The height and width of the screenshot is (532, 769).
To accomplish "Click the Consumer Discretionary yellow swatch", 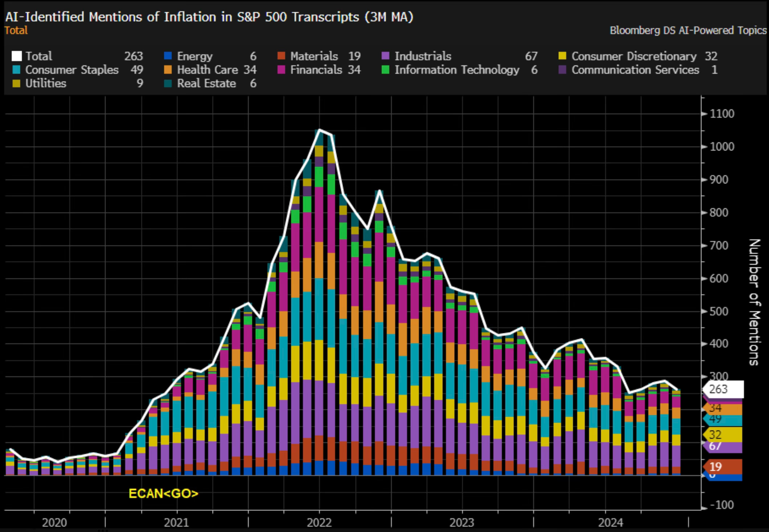I will click(562, 56).
